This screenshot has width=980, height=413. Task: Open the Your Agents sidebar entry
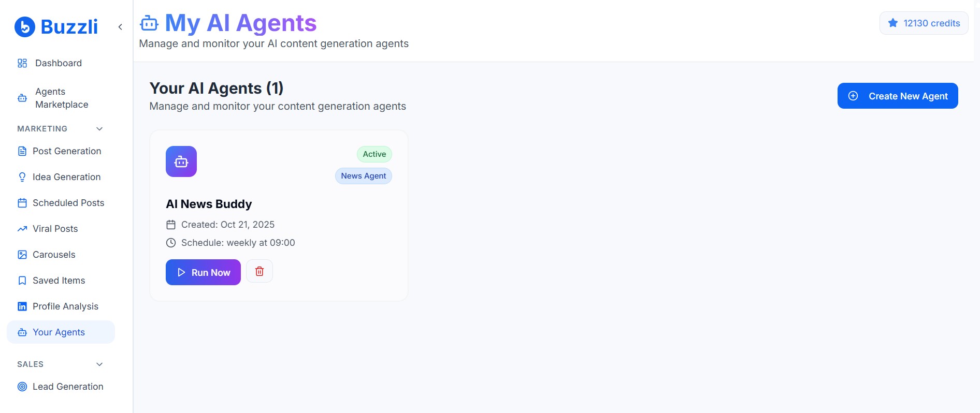click(x=59, y=332)
